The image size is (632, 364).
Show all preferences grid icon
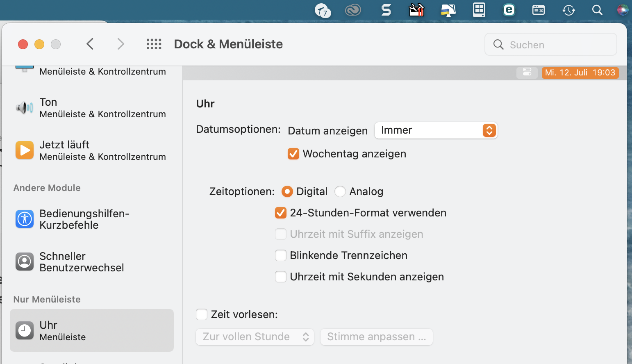(154, 44)
